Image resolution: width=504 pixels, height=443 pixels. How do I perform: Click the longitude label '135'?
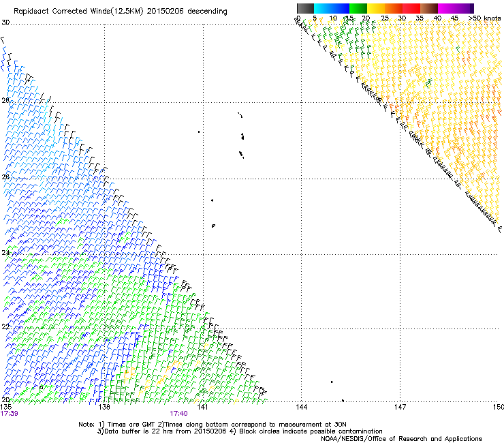click(6, 407)
